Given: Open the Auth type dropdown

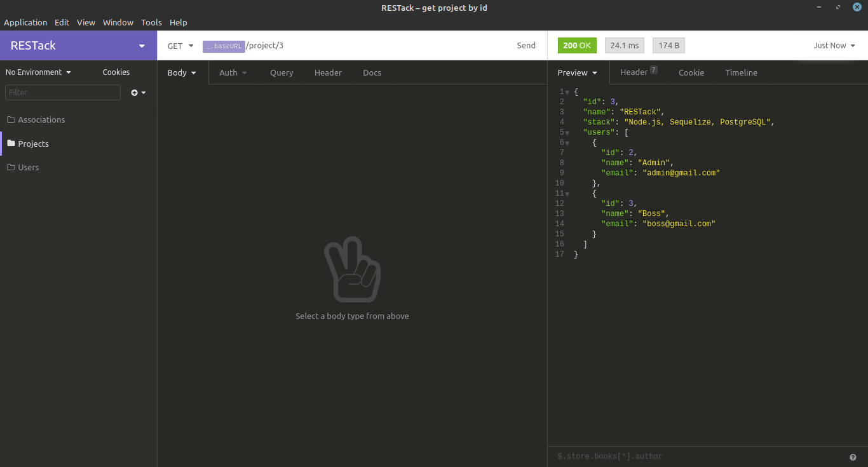Looking at the screenshot, I should [233, 72].
